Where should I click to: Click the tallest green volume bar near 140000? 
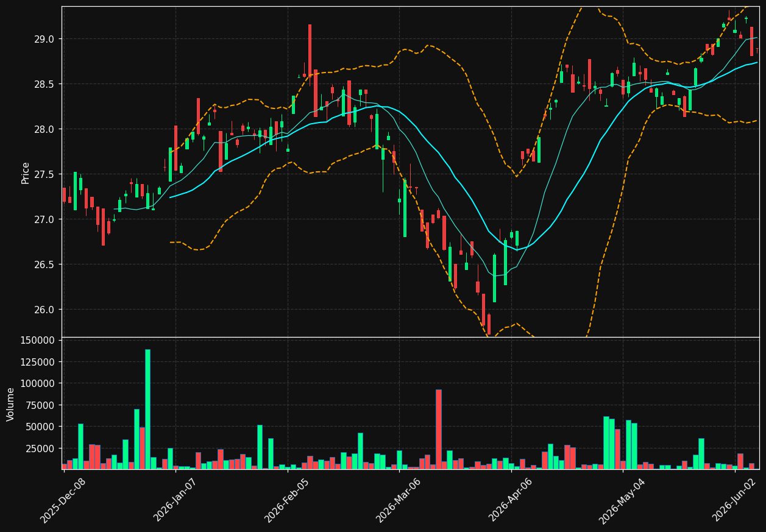(x=147, y=409)
